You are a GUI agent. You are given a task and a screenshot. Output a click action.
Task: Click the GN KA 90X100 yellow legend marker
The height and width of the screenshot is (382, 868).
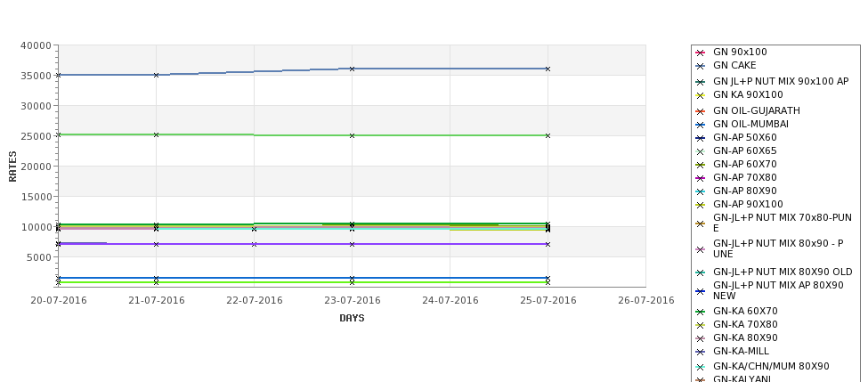700,96
